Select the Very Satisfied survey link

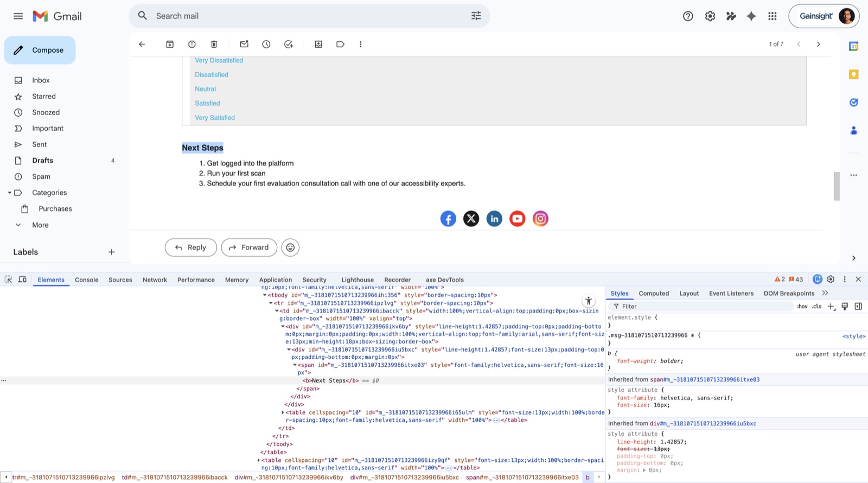pyautogui.click(x=215, y=117)
